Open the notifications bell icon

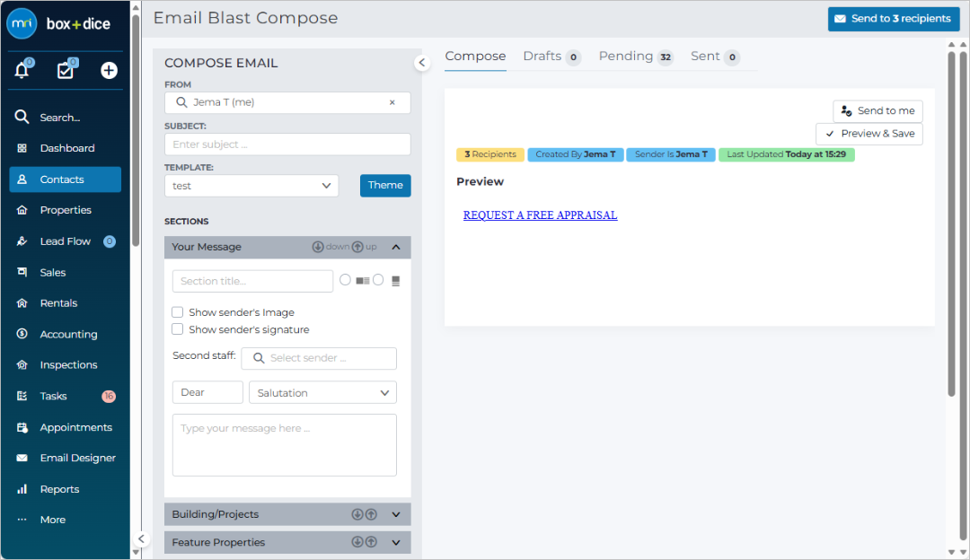22,70
